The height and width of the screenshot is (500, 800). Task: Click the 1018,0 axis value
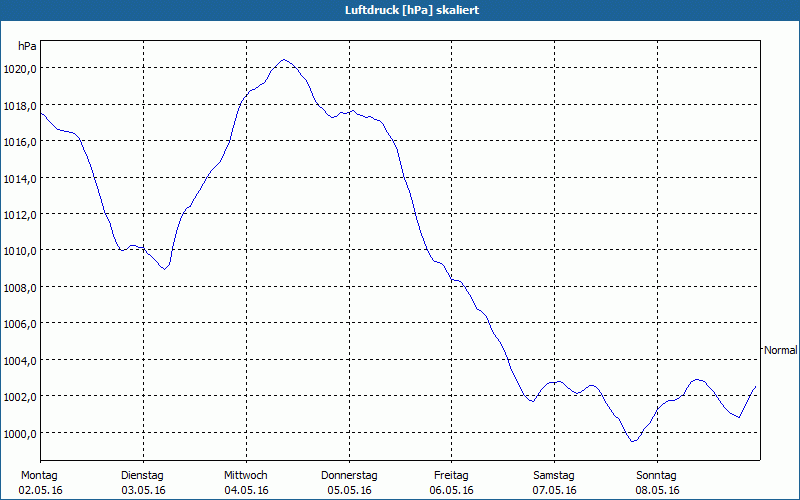(x=20, y=106)
